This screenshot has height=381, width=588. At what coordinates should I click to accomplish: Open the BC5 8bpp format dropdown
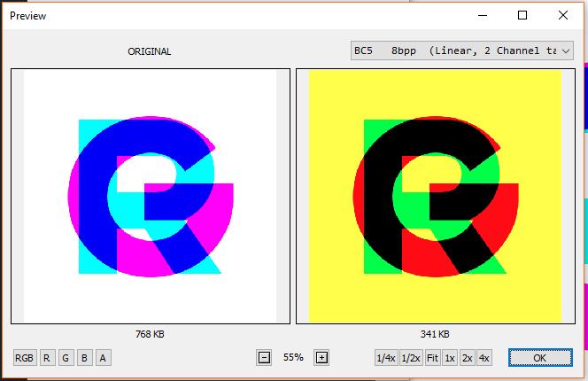tap(461, 51)
